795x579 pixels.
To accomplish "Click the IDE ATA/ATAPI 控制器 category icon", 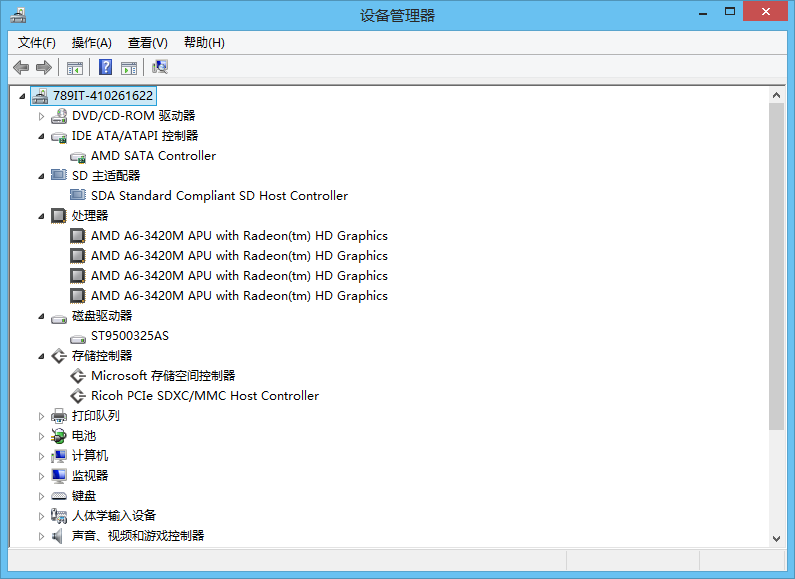I will tap(59, 136).
